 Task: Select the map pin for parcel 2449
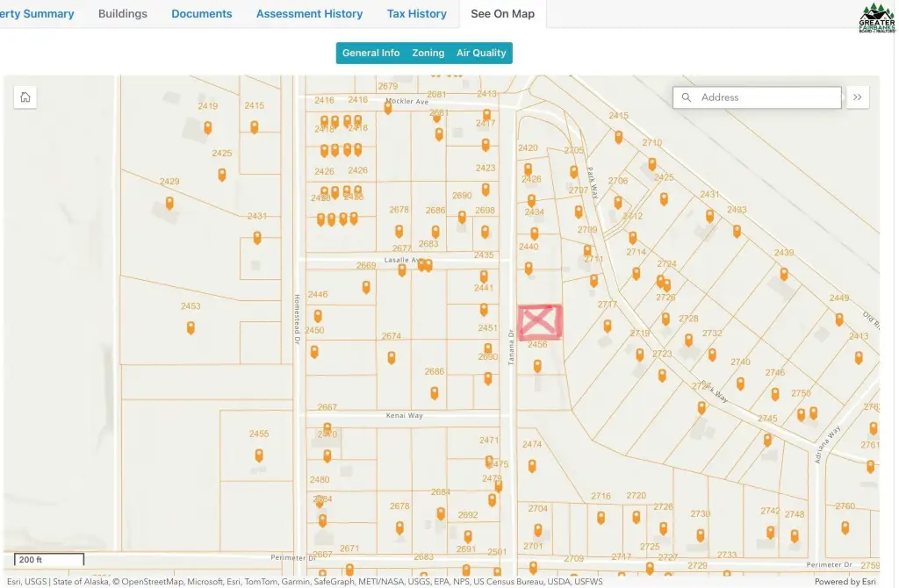839,319
